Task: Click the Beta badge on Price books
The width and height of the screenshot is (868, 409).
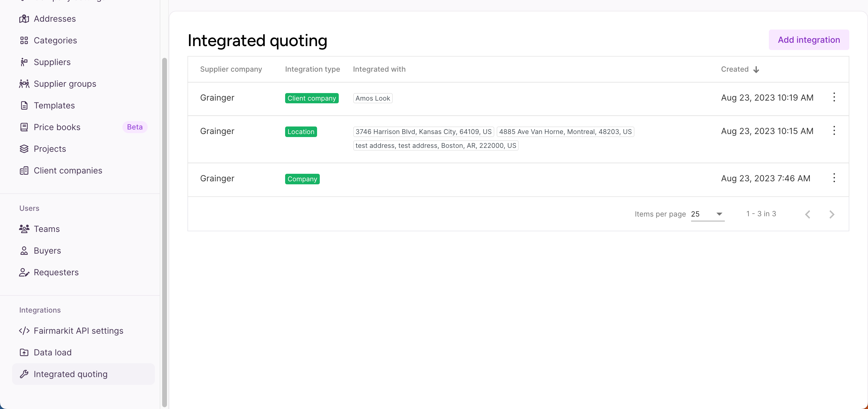Action: pos(135,127)
